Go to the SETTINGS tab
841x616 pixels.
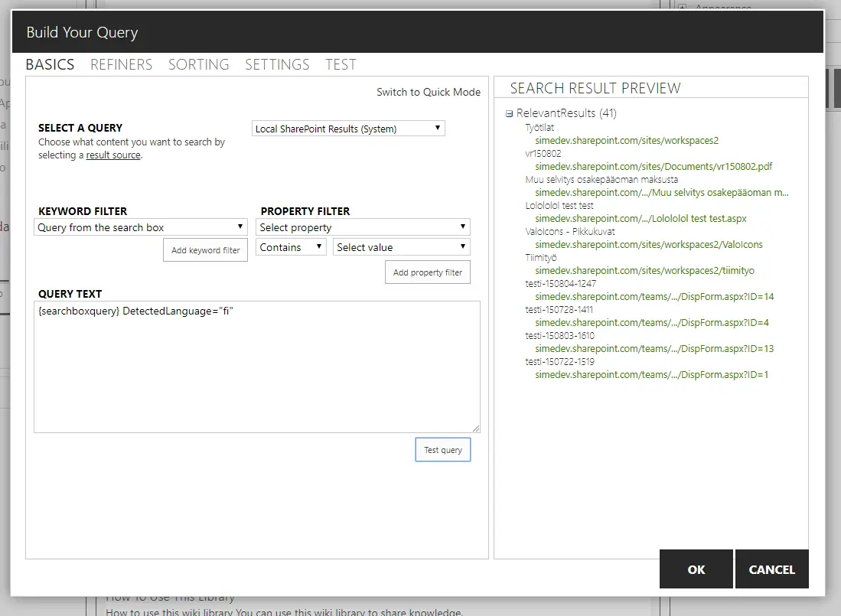pyautogui.click(x=277, y=65)
